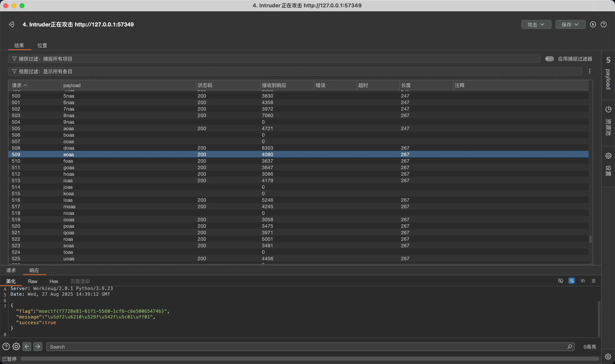Toggle the apply capture filter switch
This screenshot has width=615, height=364.
click(x=549, y=59)
